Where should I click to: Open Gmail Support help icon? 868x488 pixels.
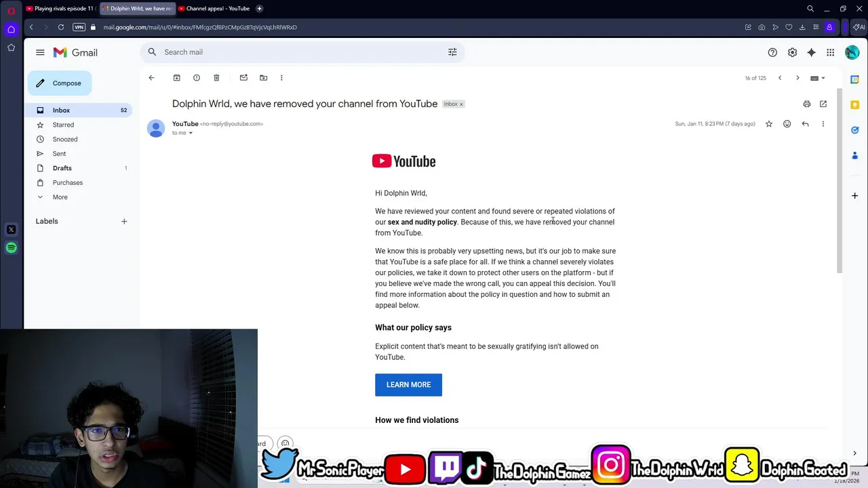(772, 52)
